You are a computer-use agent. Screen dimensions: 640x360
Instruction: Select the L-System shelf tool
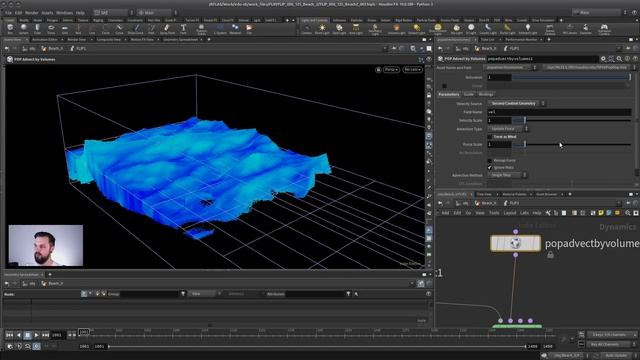(x=220, y=29)
